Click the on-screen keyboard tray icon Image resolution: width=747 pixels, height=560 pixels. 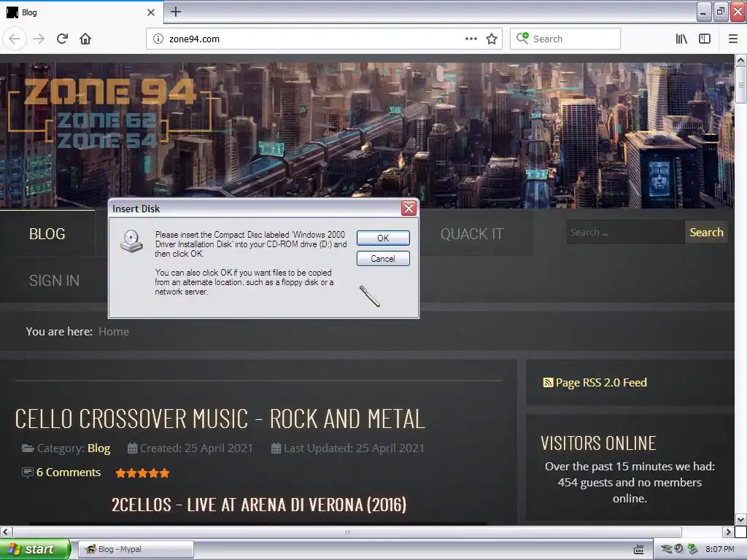639,550
